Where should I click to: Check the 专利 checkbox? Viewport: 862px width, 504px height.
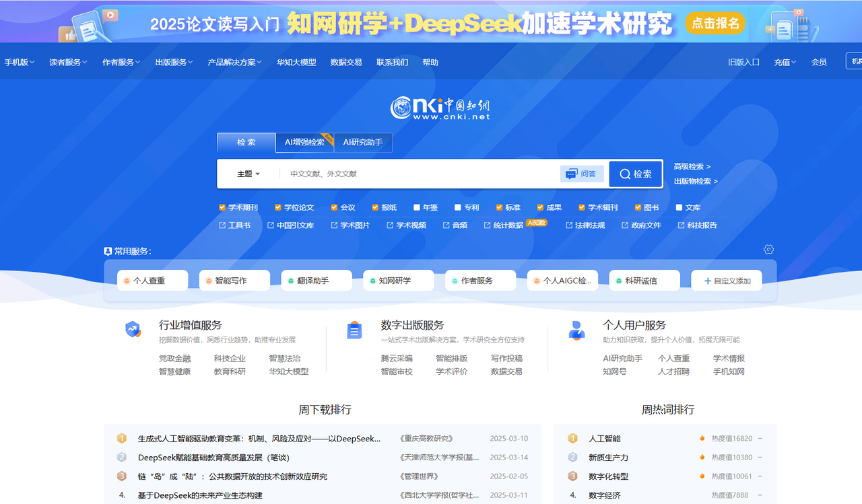point(458,207)
